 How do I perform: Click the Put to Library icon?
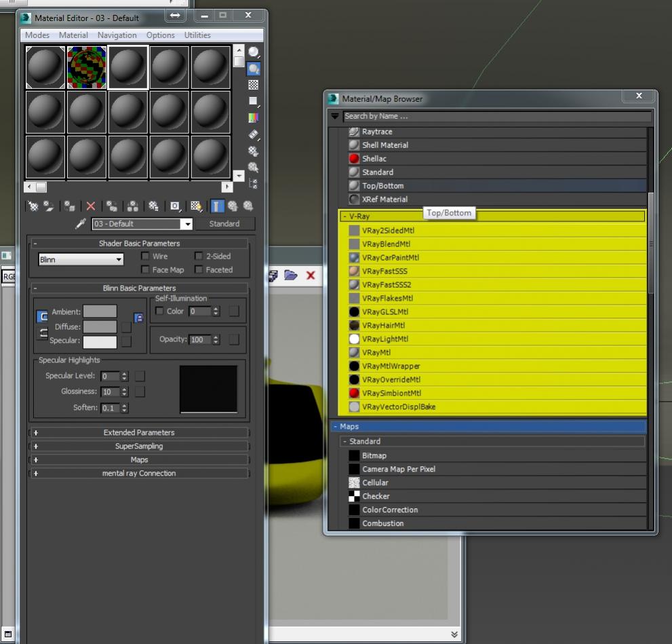[x=153, y=206]
